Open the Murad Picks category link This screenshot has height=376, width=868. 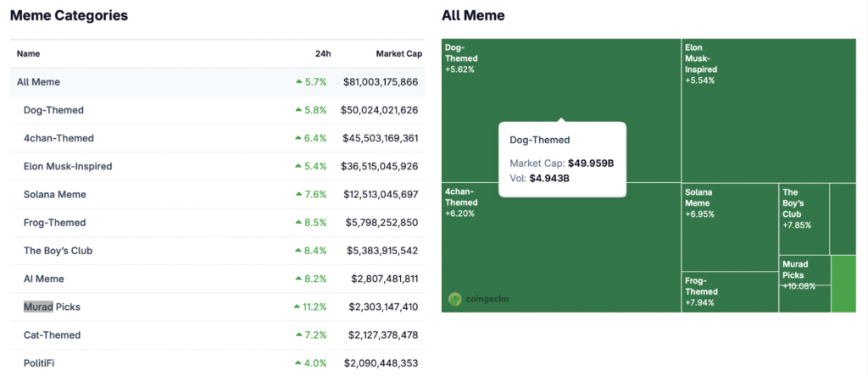52,307
